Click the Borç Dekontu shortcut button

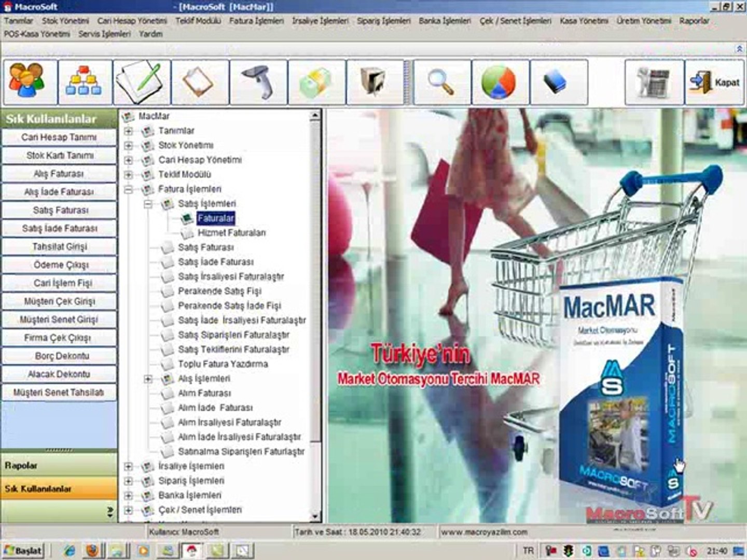point(59,356)
